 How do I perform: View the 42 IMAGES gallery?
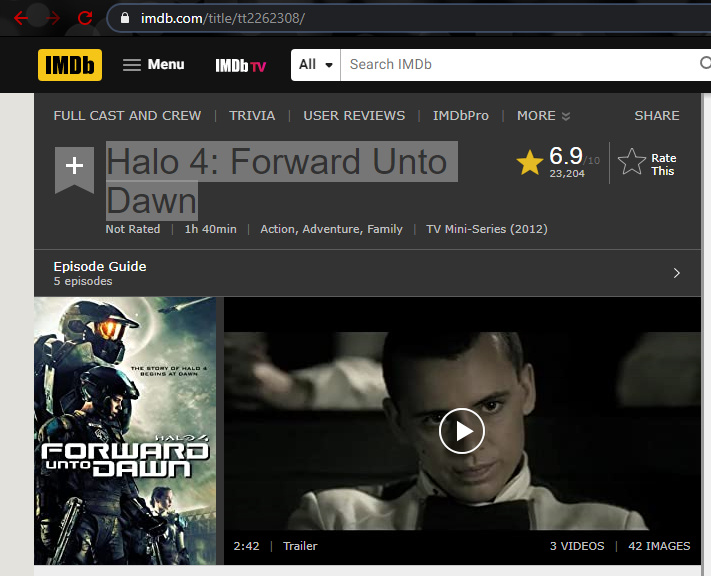coord(659,546)
